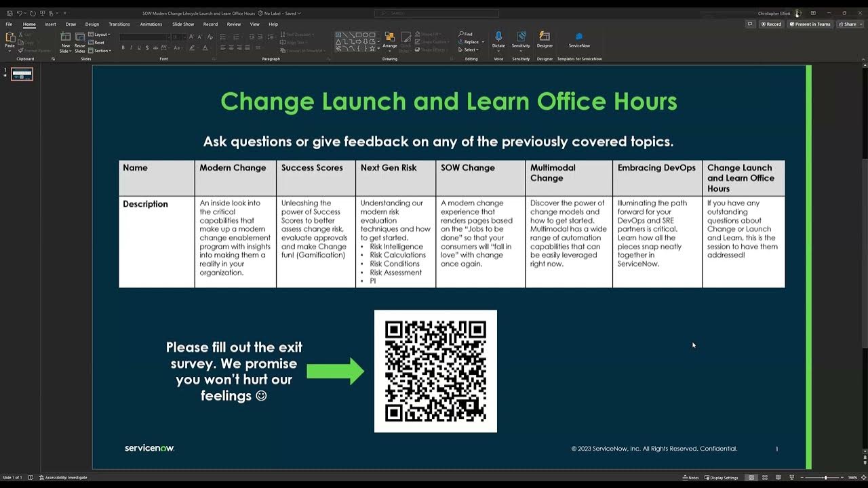
Task: Click the Christopher Elliott account name
Action: coord(774,13)
